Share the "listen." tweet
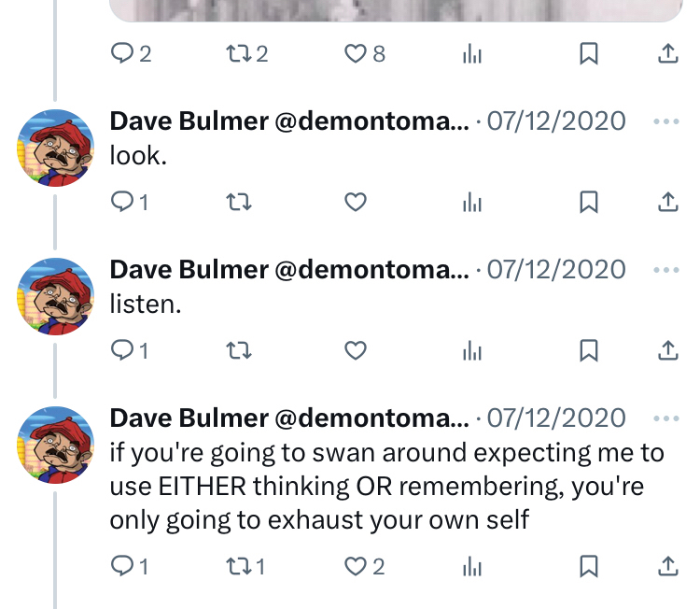Viewport: 700px width, 609px height. tap(668, 350)
